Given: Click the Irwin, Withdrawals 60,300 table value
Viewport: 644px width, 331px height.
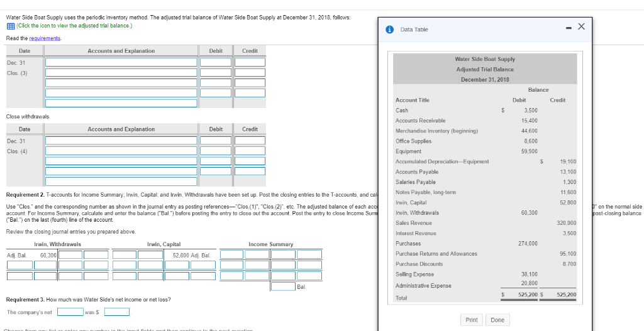Looking at the screenshot, I should coord(530,213).
